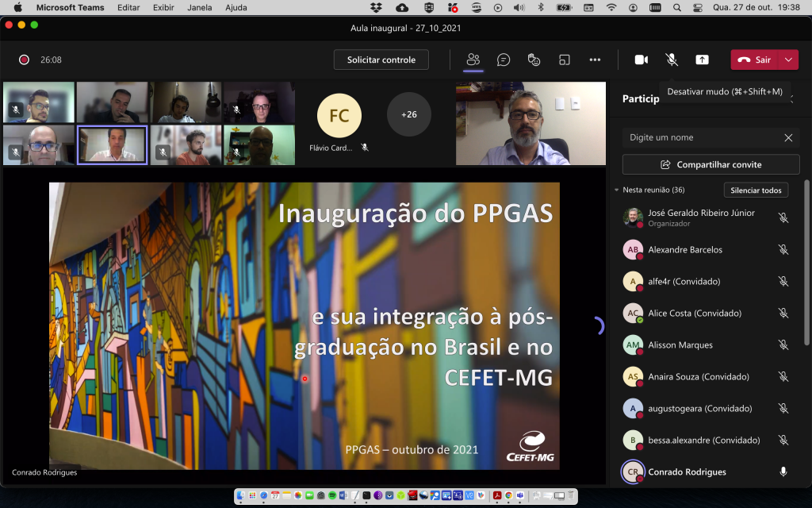Click the FC avatar of Flávio Card...
The image size is (812, 508).
tap(339, 116)
